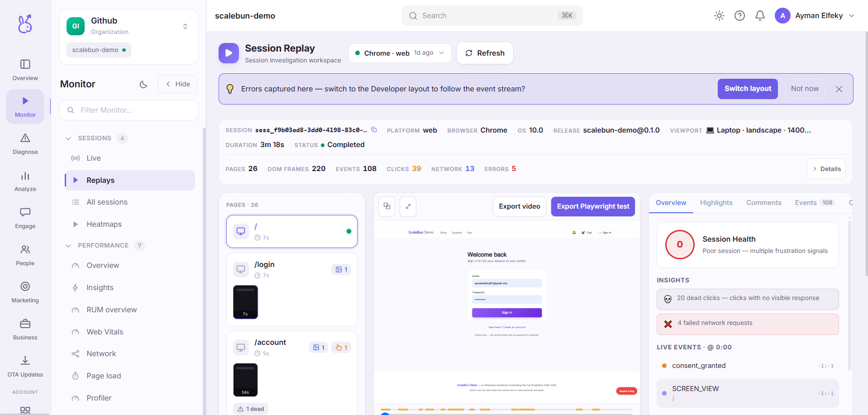Open the OTA Updates section icon
The image size is (868, 415).
coord(25,361)
